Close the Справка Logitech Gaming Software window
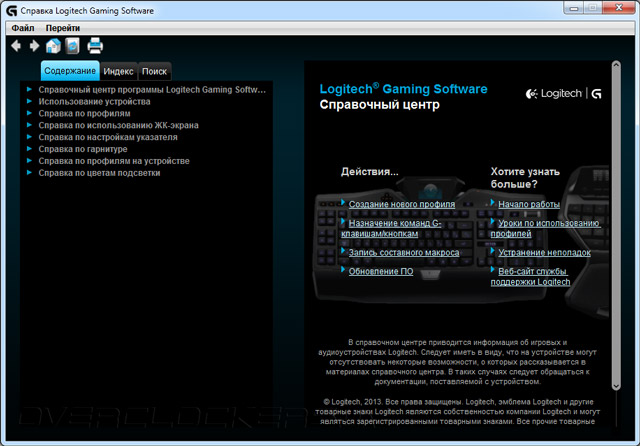The width and height of the screenshot is (640, 446). (x=619, y=8)
